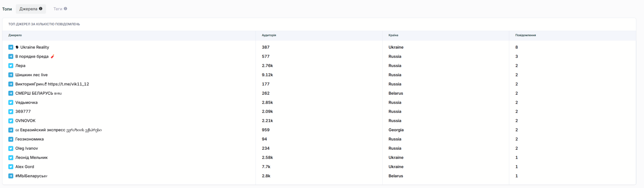
Task: Click the ВикторияГри t.me/vik11_12 source name
Action: (x=52, y=84)
